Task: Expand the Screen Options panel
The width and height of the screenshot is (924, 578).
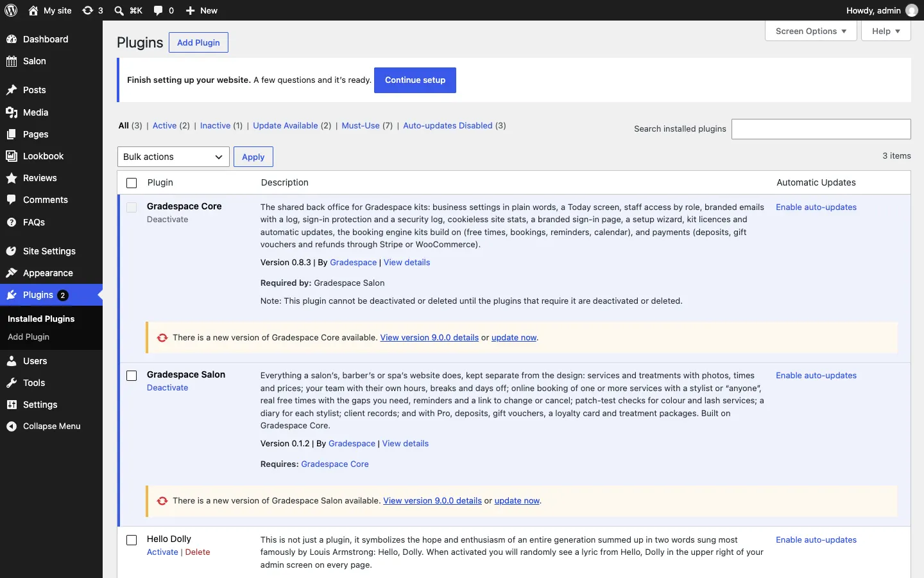Action: click(811, 31)
